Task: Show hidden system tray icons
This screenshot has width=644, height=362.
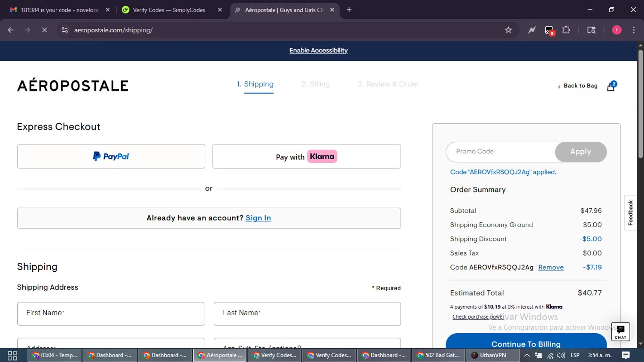Action: point(527,355)
